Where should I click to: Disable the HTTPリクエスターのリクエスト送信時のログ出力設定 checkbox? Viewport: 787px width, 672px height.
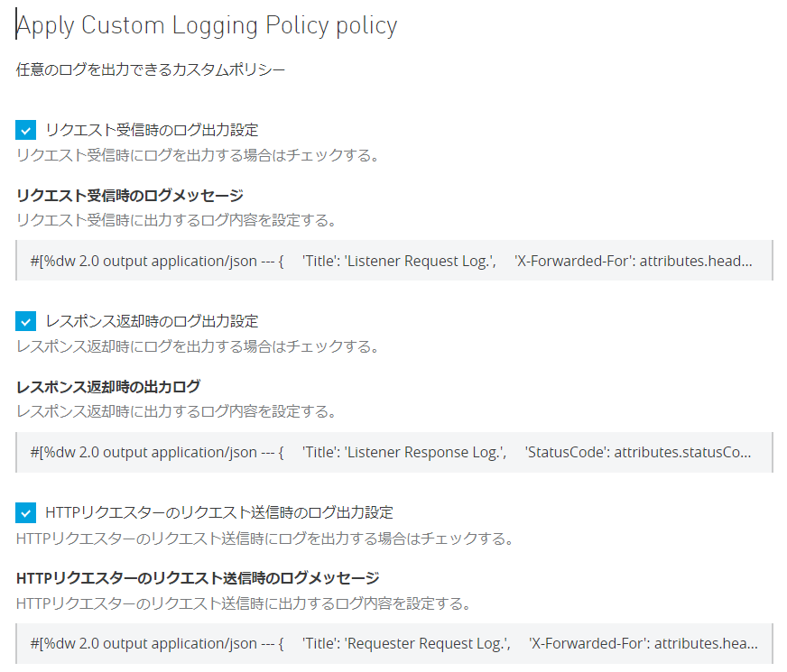(26, 512)
